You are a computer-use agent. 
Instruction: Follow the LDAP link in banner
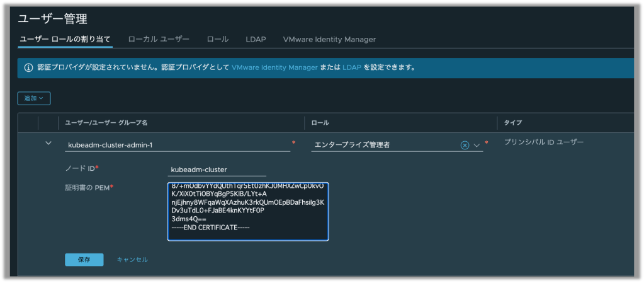[351, 67]
